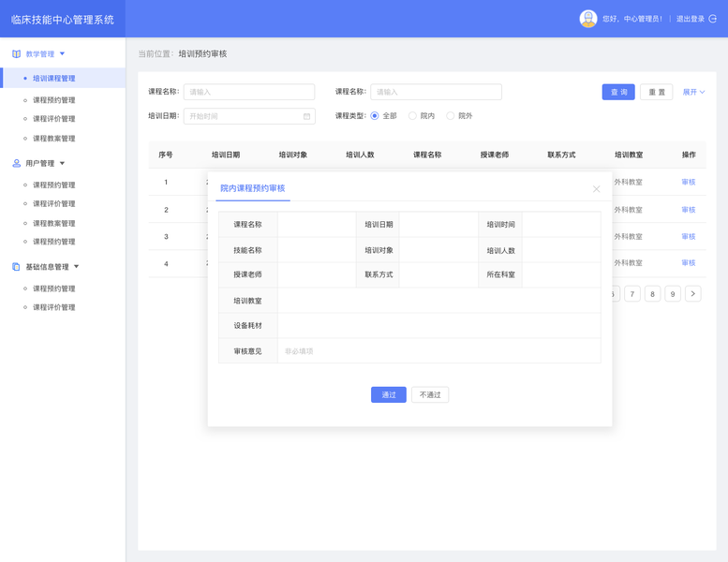Image resolution: width=728 pixels, height=562 pixels.
Task: Approve with the 通过 button
Action: pos(389,395)
